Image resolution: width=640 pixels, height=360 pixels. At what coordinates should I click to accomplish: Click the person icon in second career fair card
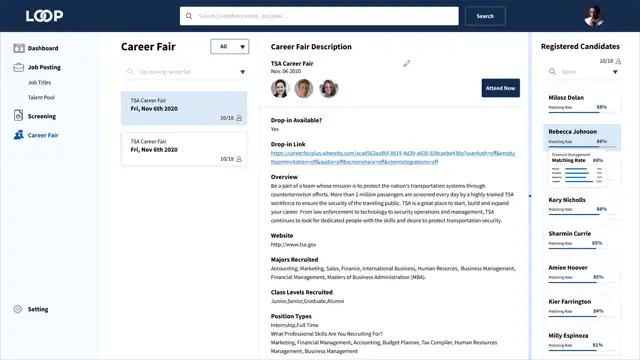pyautogui.click(x=239, y=159)
